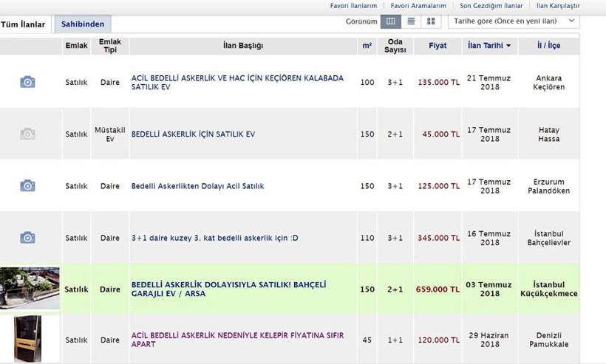Click camera icon of Erzurum Palandöken listing
Viewport: 606px width, 364px height.
27,185
